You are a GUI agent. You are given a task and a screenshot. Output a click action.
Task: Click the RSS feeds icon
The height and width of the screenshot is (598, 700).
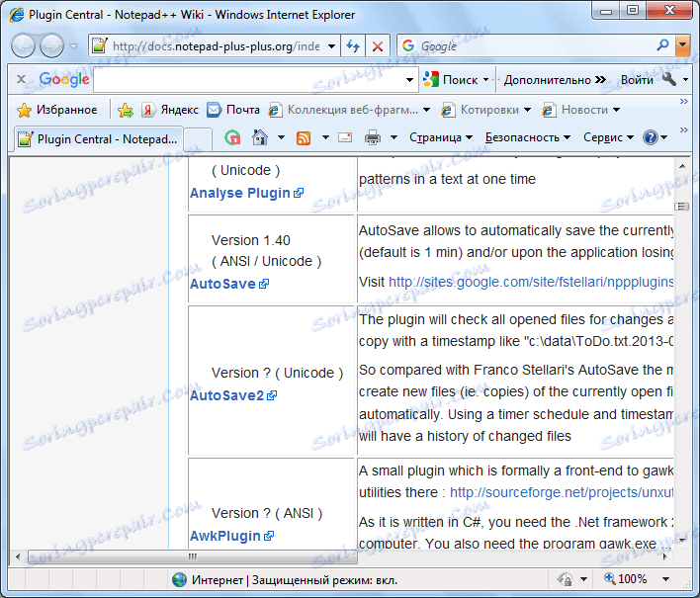[x=304, y=138]
